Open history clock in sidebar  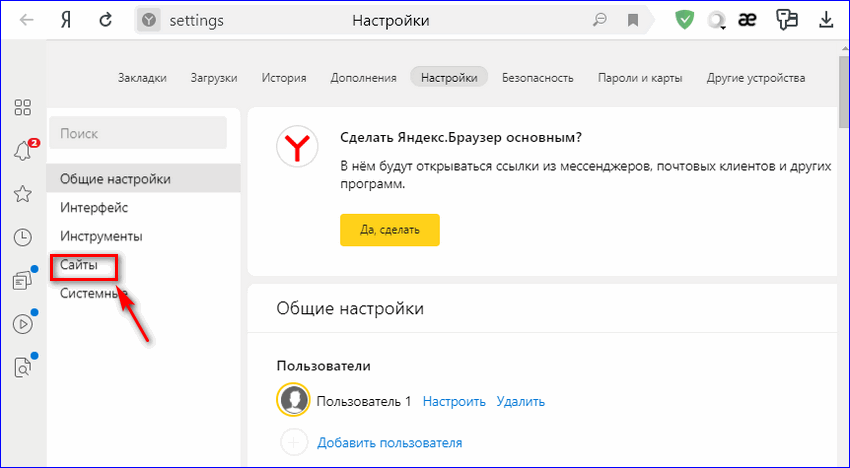[x=23, y=237]
